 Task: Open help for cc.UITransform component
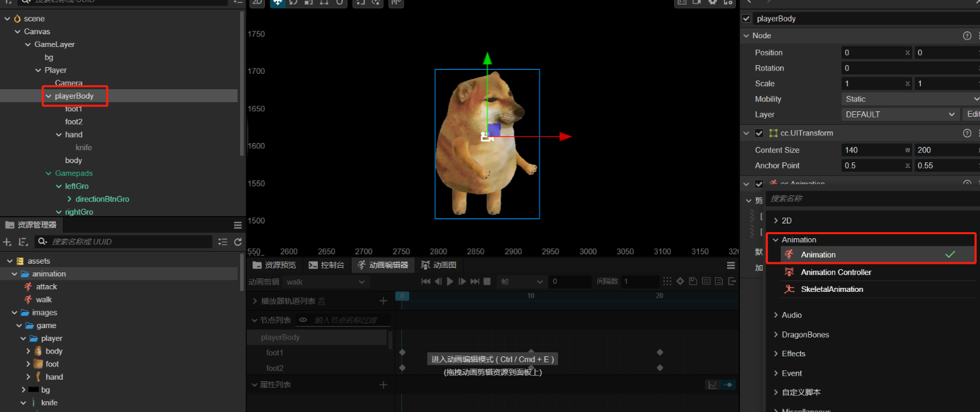(967, 133)
